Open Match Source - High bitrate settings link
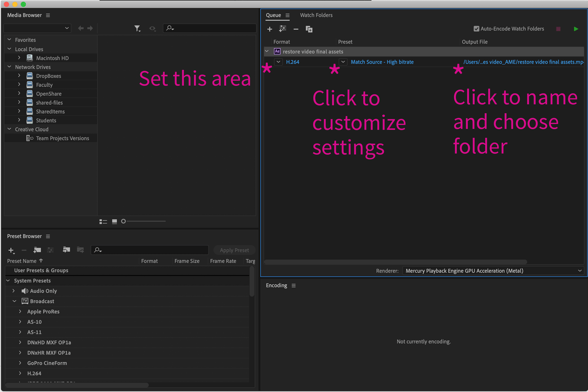This screenshot has height=392, width=588. pos(382,62)
